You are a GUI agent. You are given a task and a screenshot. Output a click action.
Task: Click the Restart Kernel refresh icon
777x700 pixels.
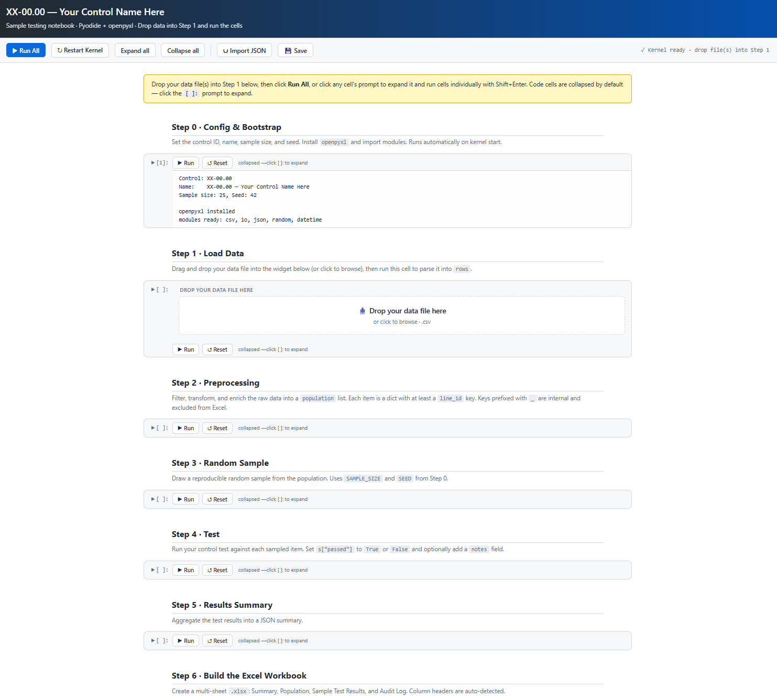click(60, 50)
